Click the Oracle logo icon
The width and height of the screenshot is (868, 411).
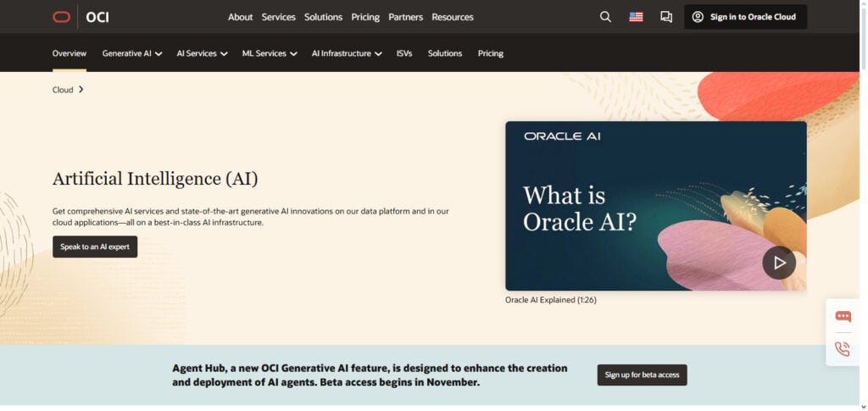tap(61, 17)
